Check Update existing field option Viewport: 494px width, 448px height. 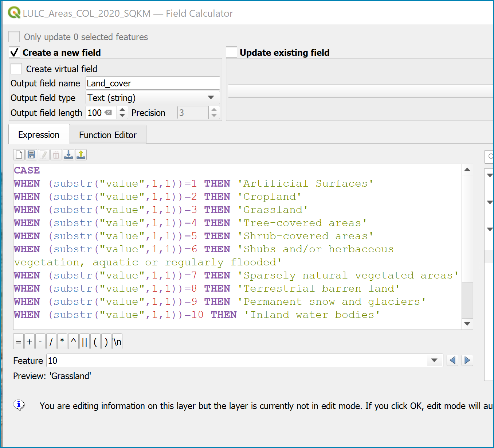point(232,52)
